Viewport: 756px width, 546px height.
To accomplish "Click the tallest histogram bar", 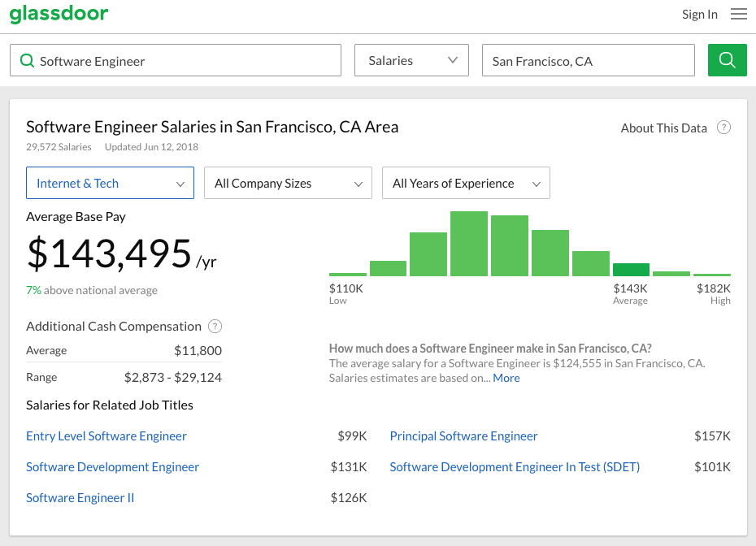I will [469, 244].
